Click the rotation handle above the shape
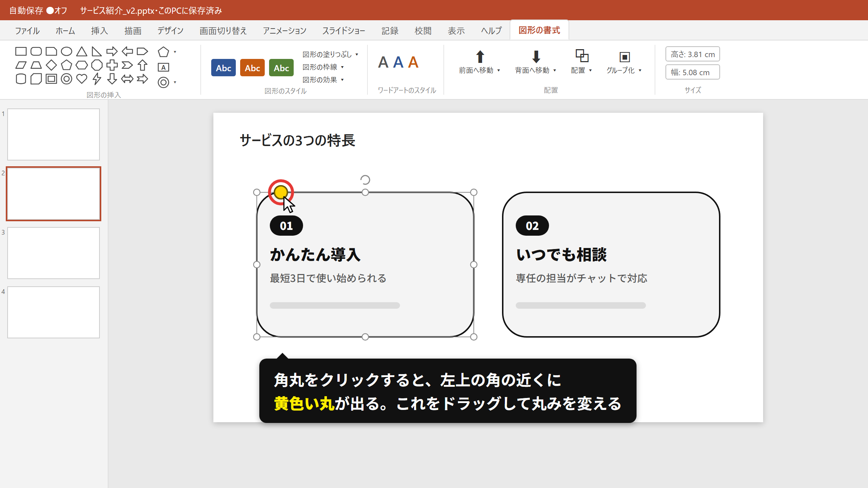868x488 pixels. pos(365,180)
